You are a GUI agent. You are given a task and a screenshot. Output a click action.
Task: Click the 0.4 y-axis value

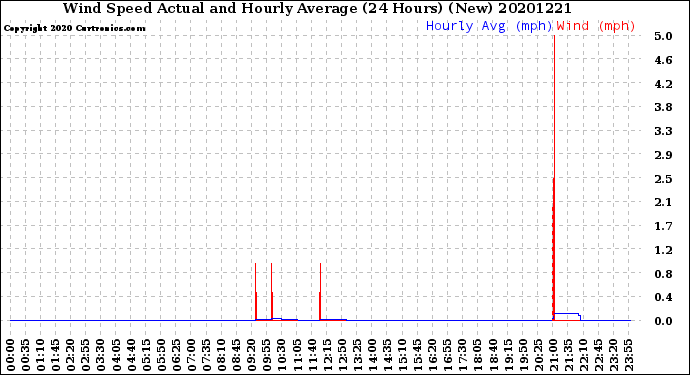point(663,297)
